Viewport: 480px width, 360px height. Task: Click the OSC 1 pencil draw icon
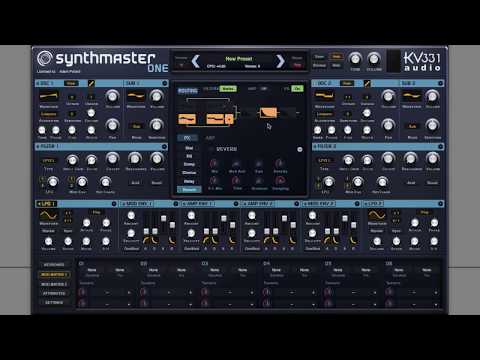click(91, 83)
